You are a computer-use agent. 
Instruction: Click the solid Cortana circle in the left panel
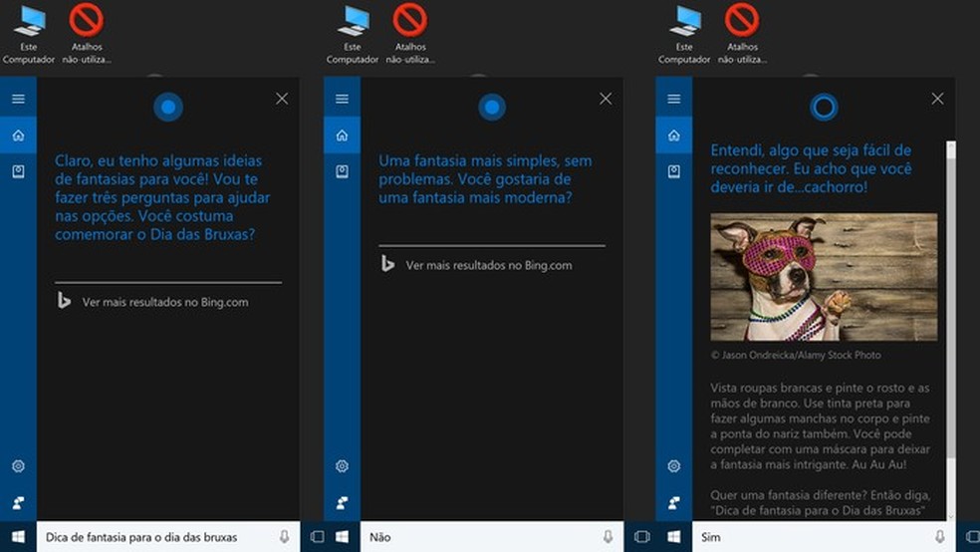pos(168,107)
